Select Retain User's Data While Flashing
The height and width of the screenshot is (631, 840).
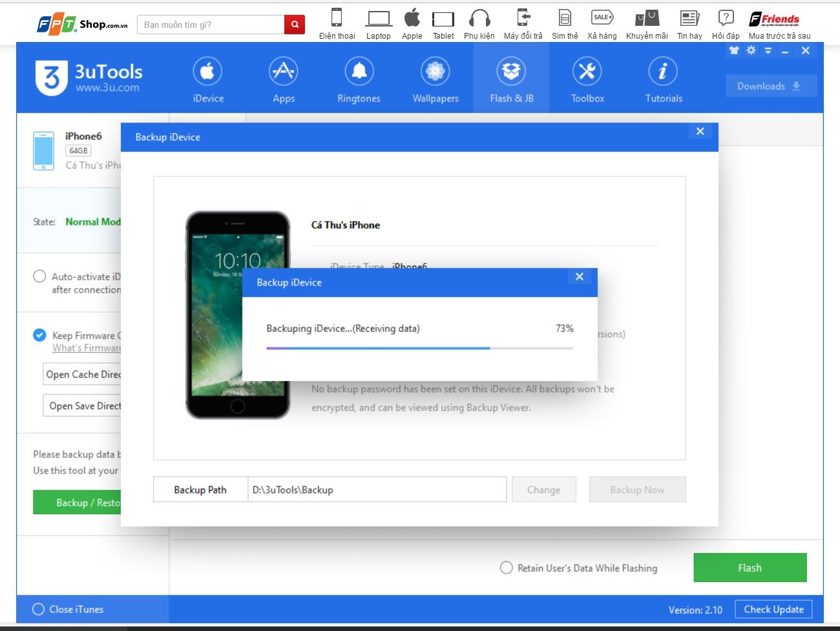pos(506,568)
